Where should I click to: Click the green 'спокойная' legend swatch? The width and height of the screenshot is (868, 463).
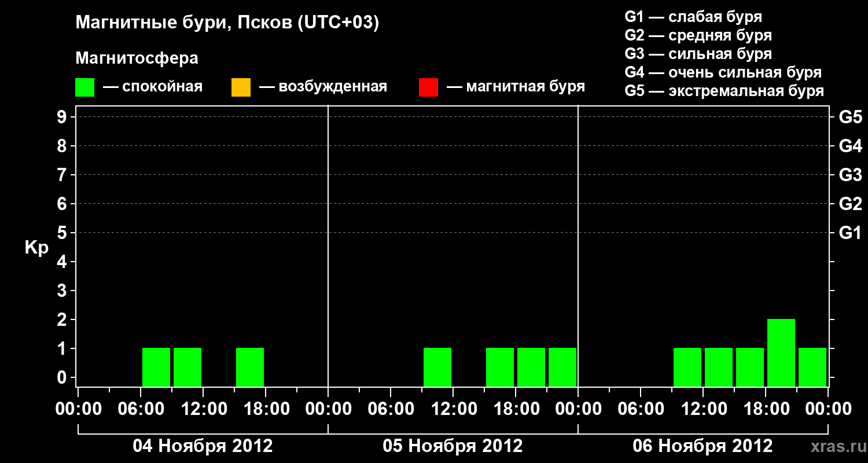pos(84,87)
